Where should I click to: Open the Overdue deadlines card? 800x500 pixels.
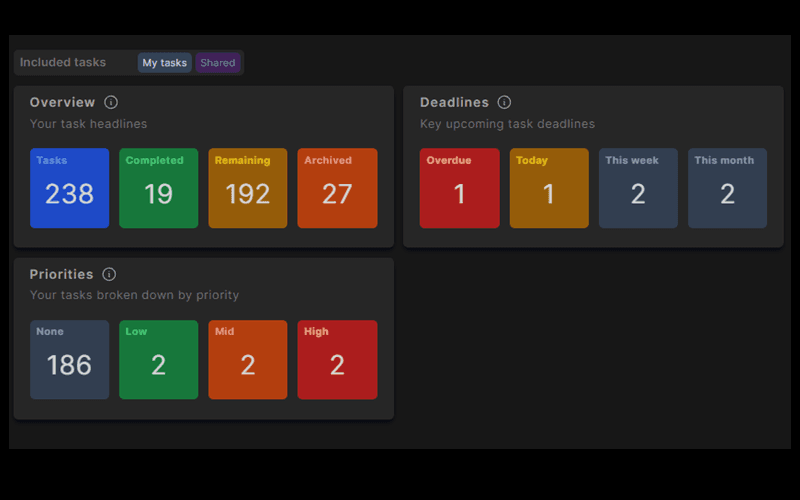point(460,188)
